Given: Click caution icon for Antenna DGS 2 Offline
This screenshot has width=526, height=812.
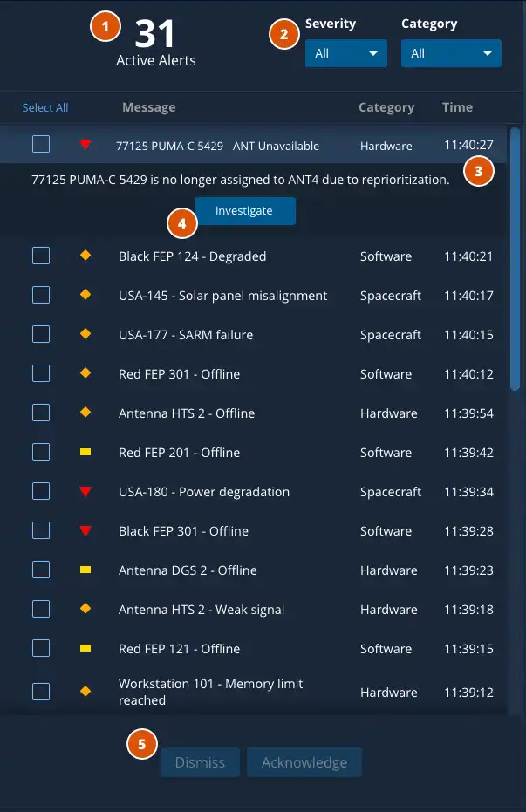Looking at the screenshot, I should [85, 570].
